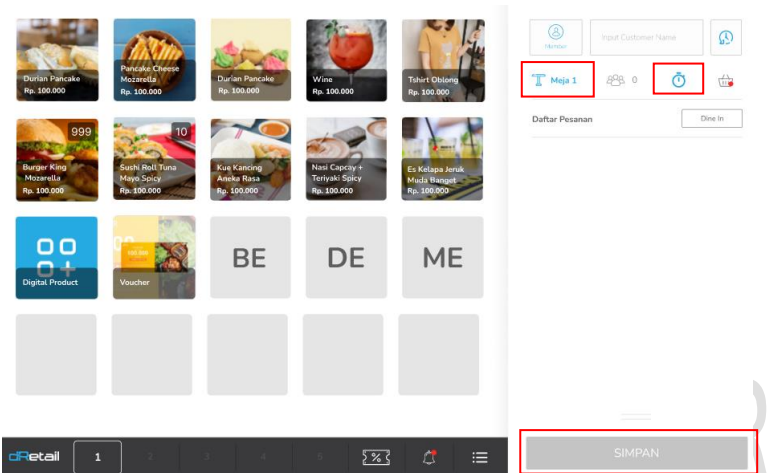Open the order history clock icon
775x473 pixels.
tap(726, 37)
